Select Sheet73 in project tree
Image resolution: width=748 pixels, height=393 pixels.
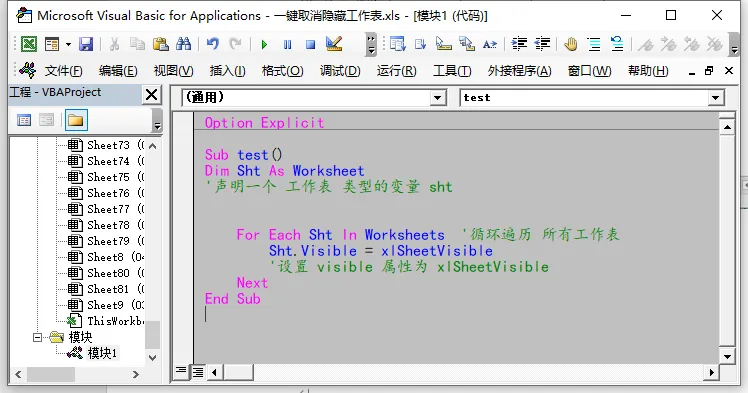(x=107, y=145)
